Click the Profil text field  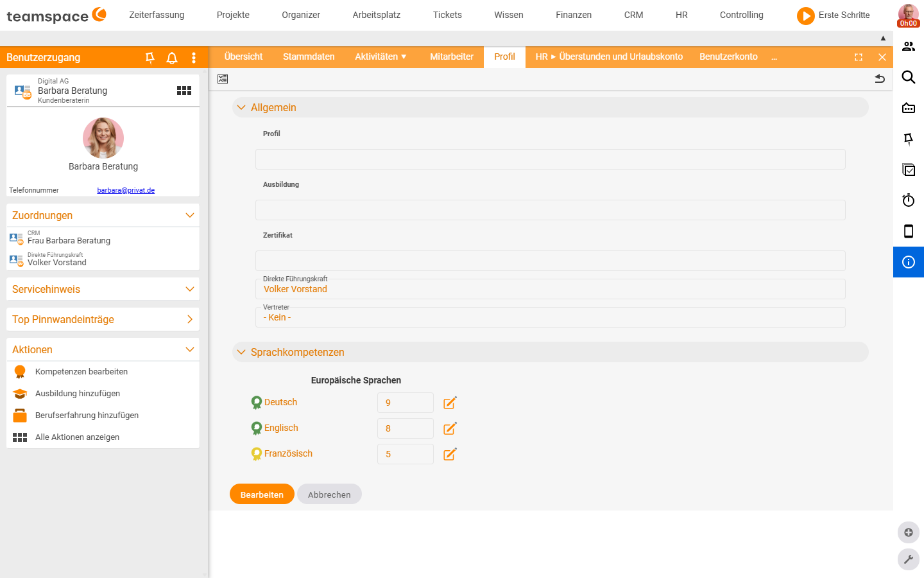[551, 159]
